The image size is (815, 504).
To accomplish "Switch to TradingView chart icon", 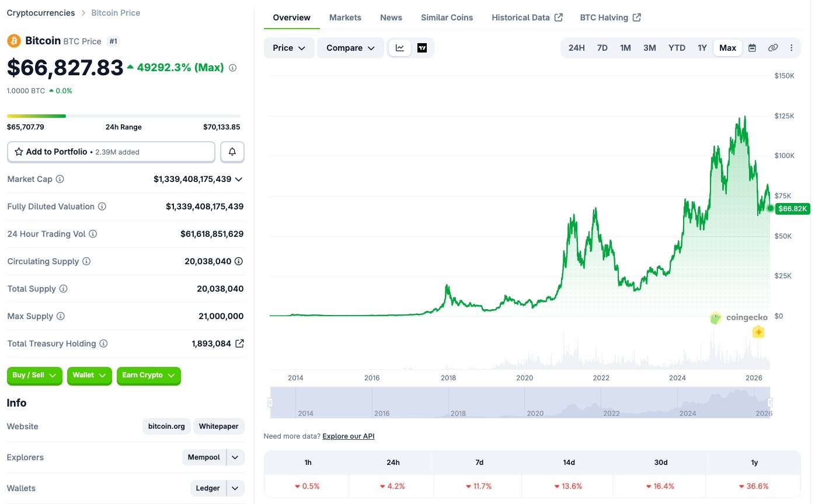I will [422, 48].
